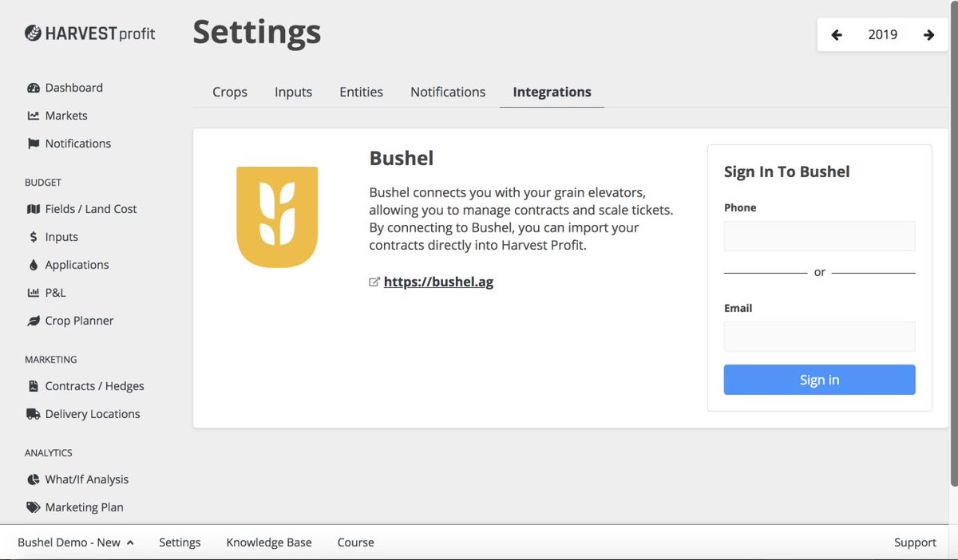This screenshot has height=560, width=958.
Task: Go to next year with right arrow
Action: click(x=928, y=34)
